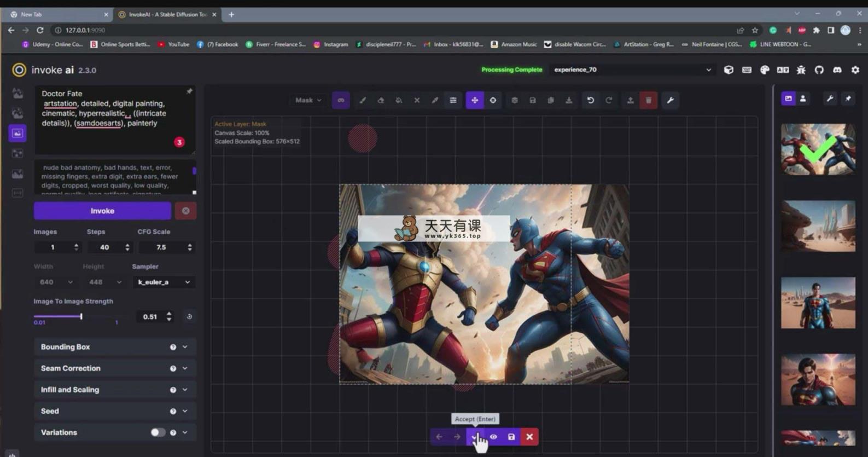The width and height of the screenshot is (868, 457).
Task: Select the Fill bounding box tool
Action: coord(399,100)
